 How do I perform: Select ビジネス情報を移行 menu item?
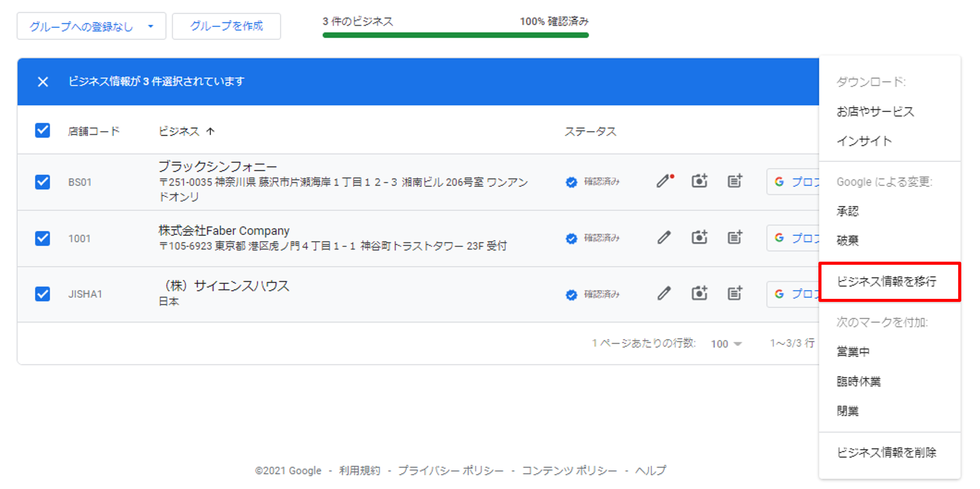pyautogui.click(x=889, y=281)
